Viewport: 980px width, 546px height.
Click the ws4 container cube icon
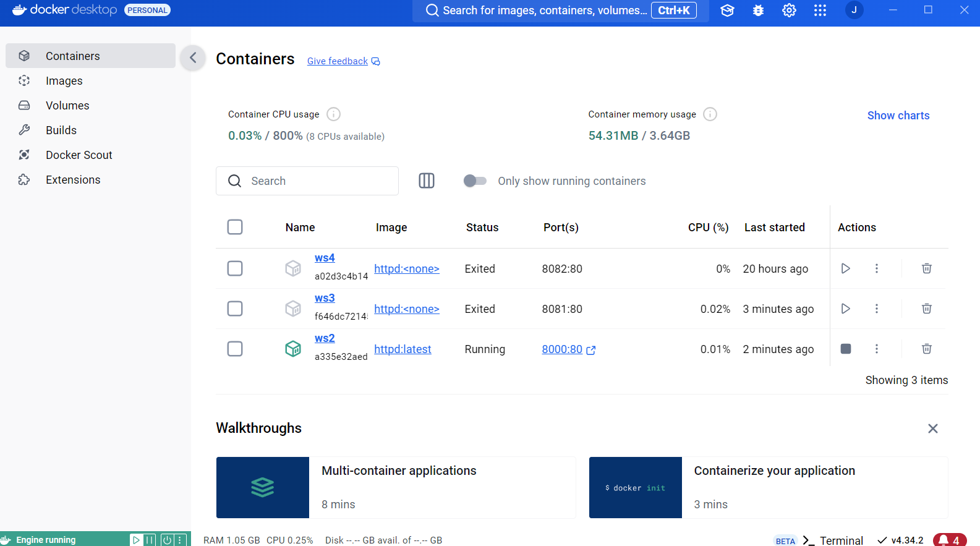click(293, 268)
